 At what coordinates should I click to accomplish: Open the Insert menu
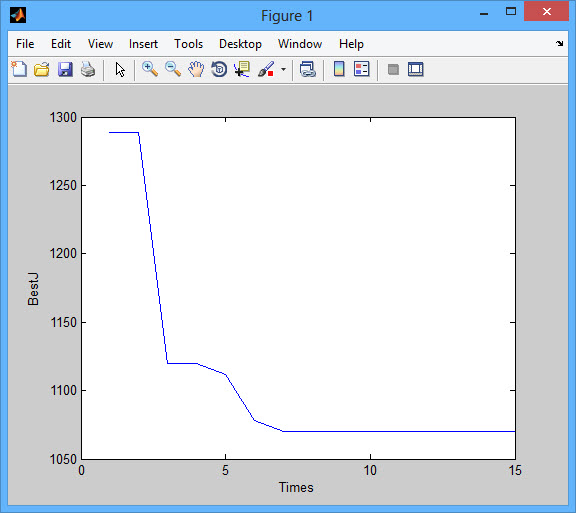(x=143, y=44)
